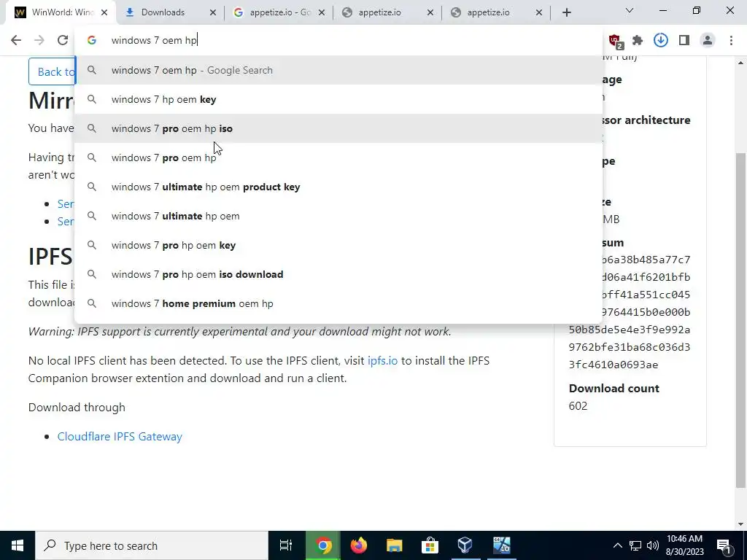Toggle the browser side panel icon
The image size is (747, 560).
[684, 41]
